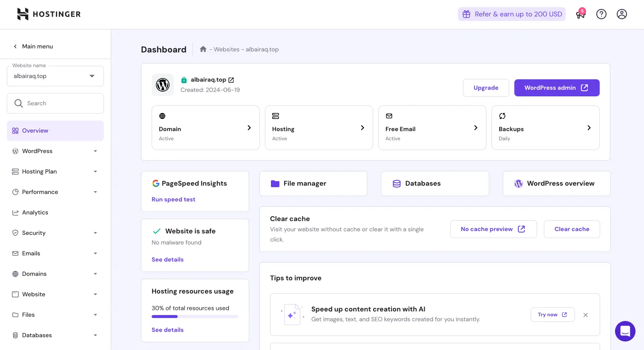This screenshot has height=350, width=644.
Task: Click the server icon in Hosting card
Action: (276, 116)
